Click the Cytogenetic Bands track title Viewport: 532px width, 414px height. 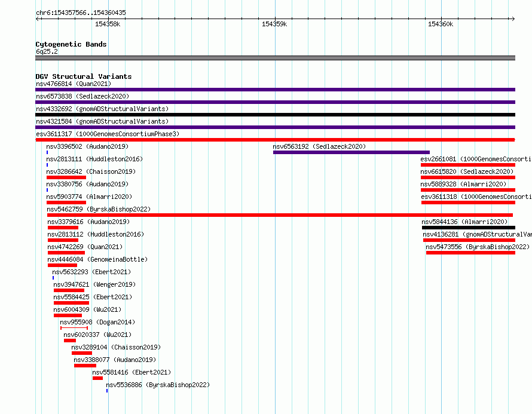click(x=71, y=44)
